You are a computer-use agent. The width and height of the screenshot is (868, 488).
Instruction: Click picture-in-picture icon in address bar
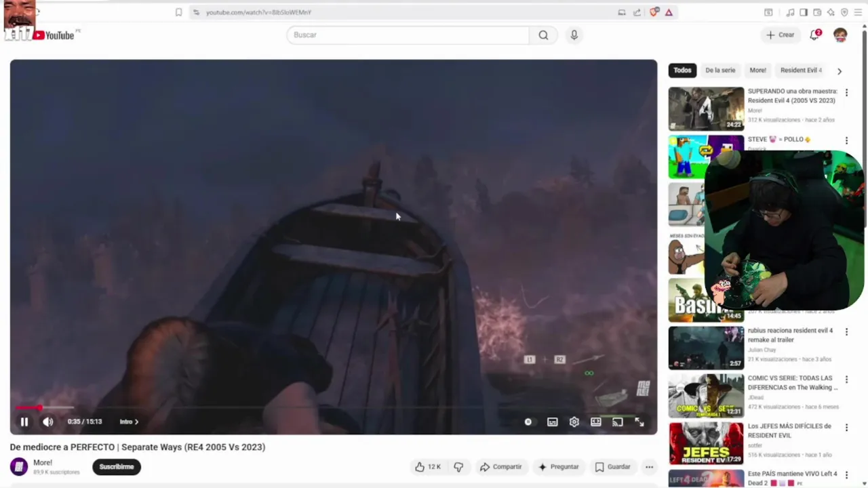pos(622,12)
